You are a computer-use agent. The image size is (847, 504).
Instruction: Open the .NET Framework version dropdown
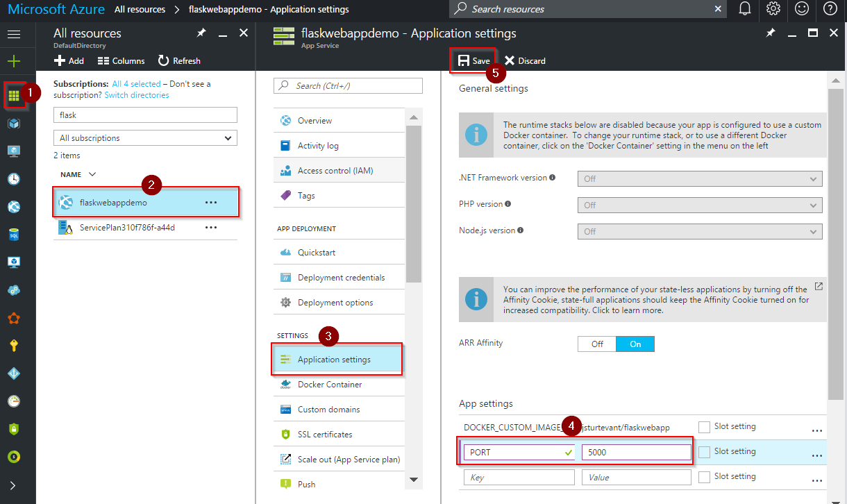[700, 178]
